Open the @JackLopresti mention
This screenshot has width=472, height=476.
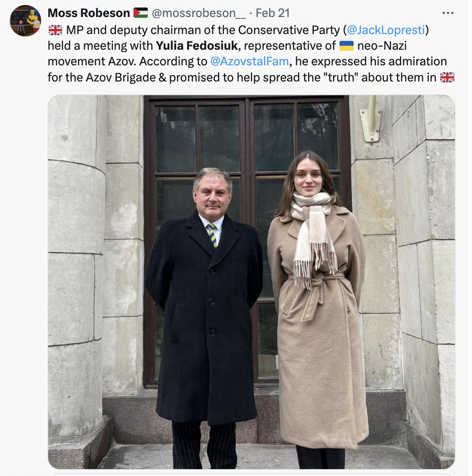pos(386,30)
